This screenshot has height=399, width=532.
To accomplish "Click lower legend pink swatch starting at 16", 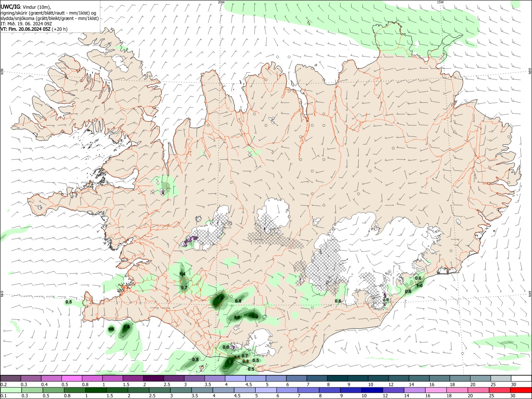I will point(435,390).
